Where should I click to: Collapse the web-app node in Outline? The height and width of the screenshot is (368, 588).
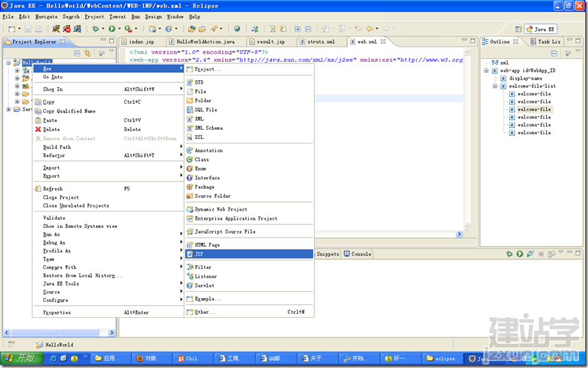486,71
